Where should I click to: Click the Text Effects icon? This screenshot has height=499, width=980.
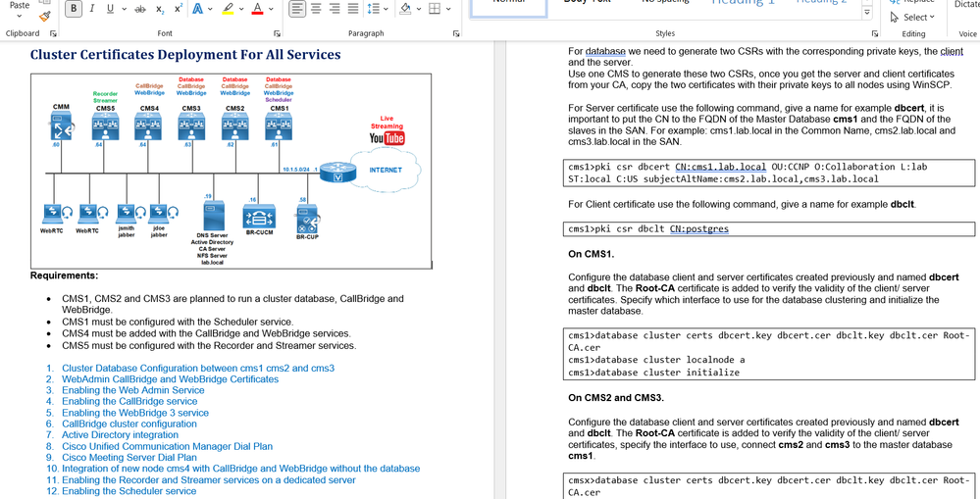click(198, 9)
